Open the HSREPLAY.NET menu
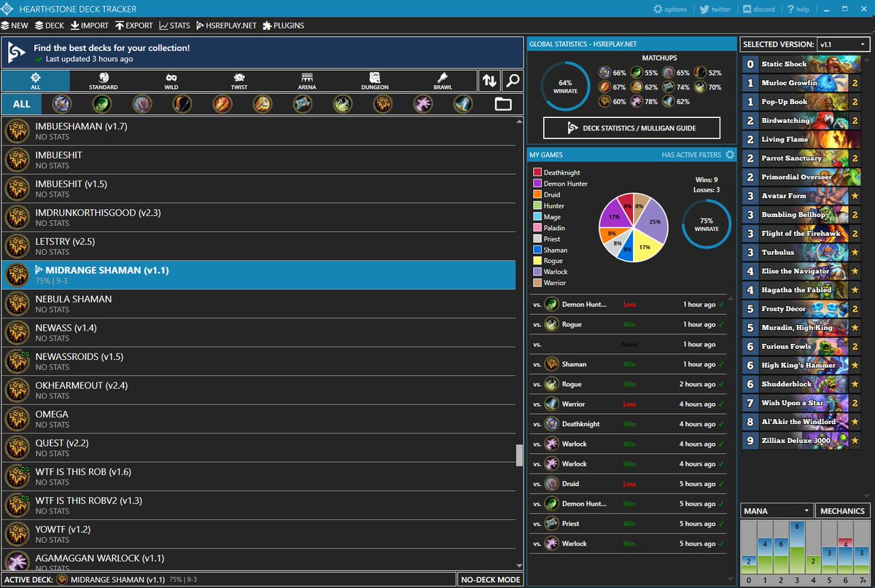The height and width of the screenshot is (588, 875). click(227, 26)
